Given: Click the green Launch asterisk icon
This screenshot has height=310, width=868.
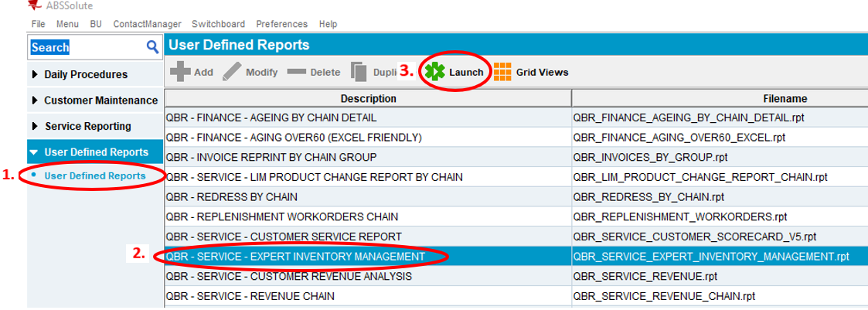Looking at the screenshot, I should point(435,72).
